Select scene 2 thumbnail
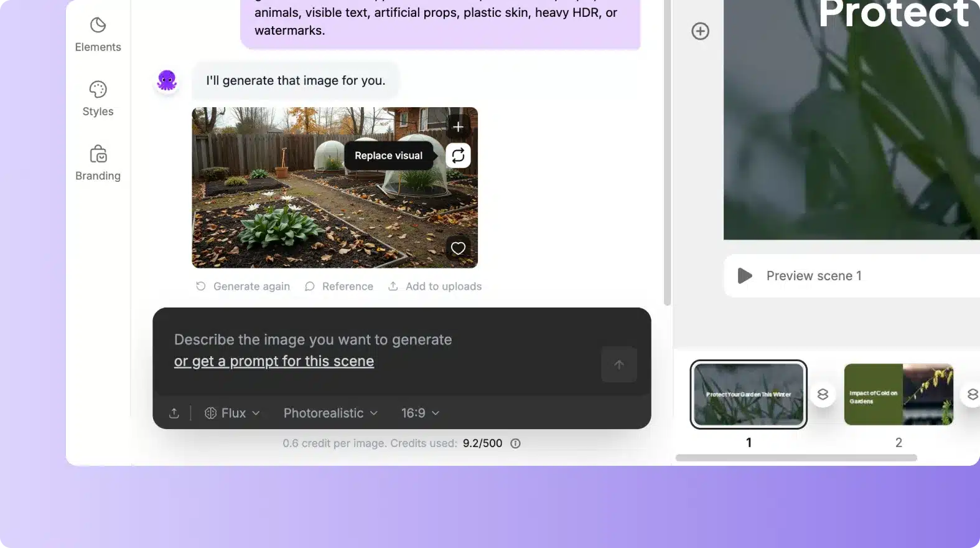Screen dimensions: 980x548 tap(898, 395)
